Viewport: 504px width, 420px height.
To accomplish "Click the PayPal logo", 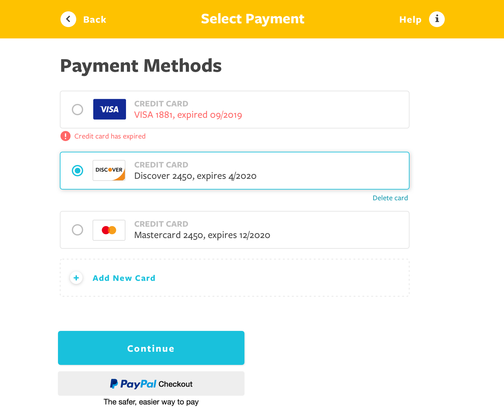I will coord(134,384).
